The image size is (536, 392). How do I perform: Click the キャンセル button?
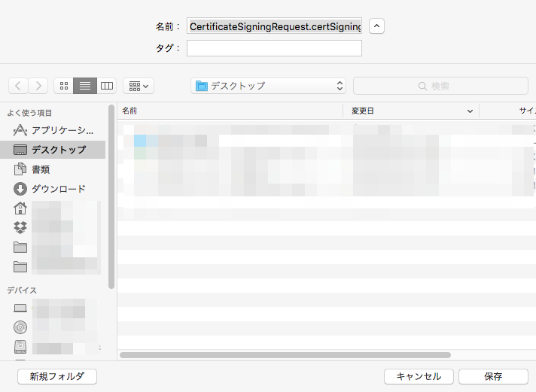419,376
